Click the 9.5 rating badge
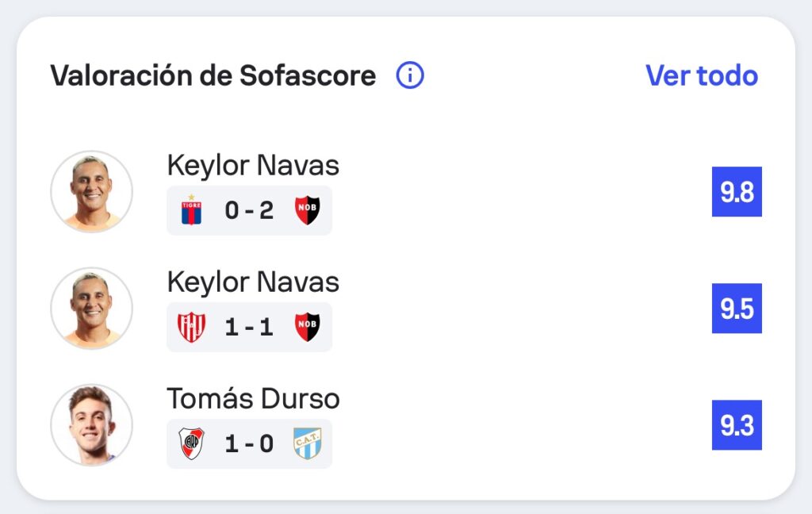 pyautogui.click(x=737, y=309)
